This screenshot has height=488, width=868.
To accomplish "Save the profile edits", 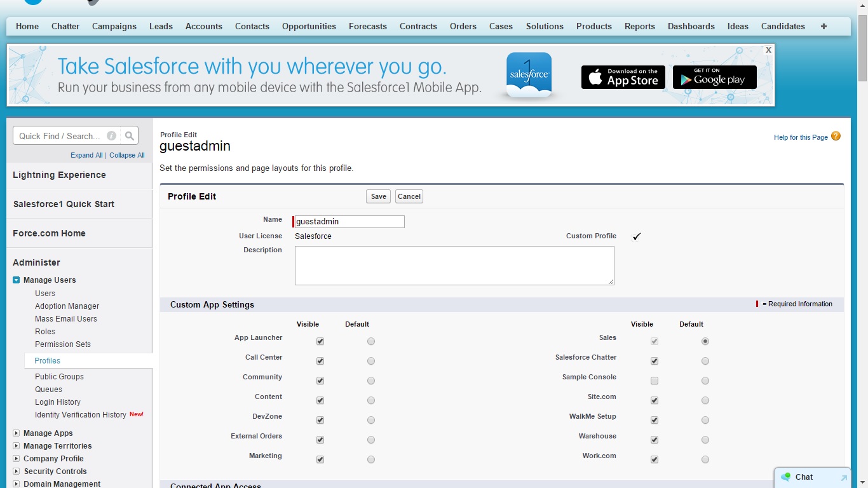I will pyautogui.click(x=378, y=196).
